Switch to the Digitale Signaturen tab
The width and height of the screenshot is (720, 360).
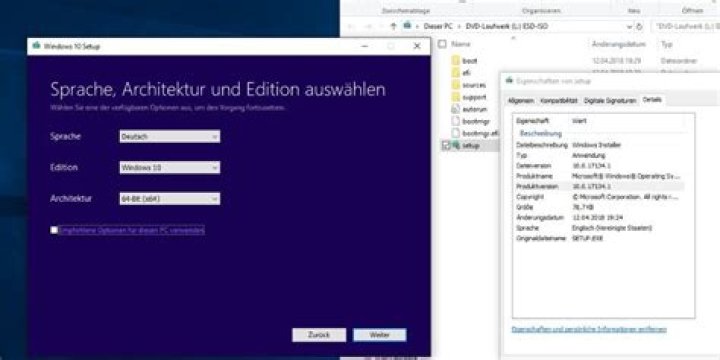pyautogui.click(x=610, y=101)
